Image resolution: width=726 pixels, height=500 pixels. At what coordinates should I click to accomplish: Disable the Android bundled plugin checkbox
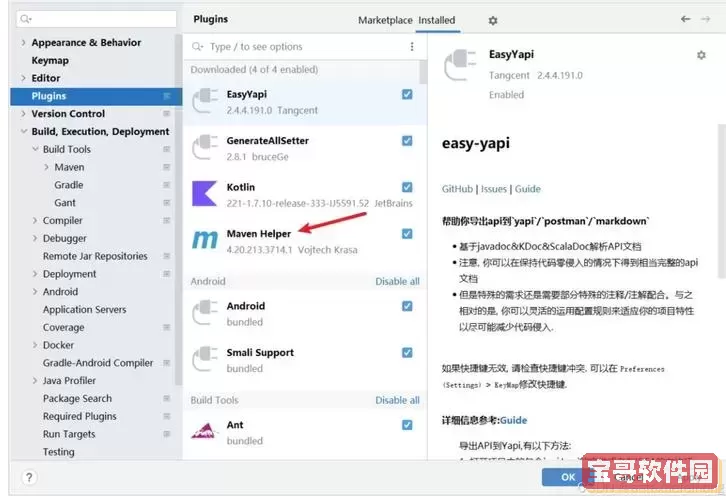coord(407,306)
